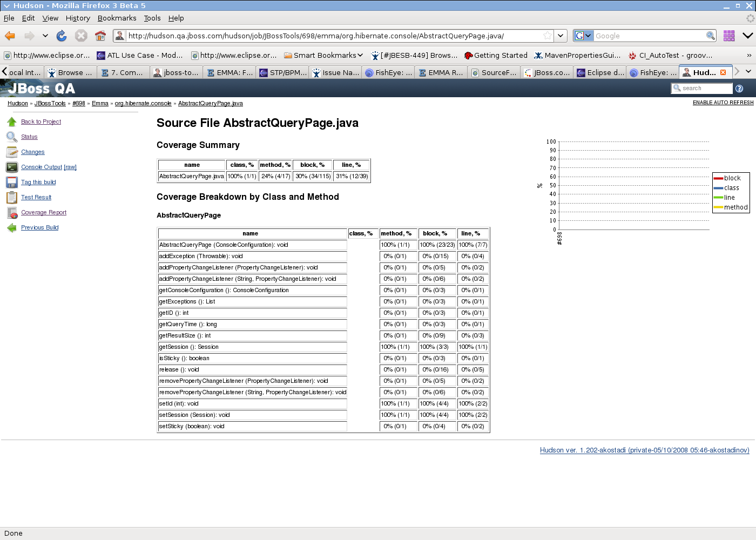Image resolution: width=756 pixels, height=540 pixels.
Task: Open the Home page icon
Action: pyautogui.click(x=100, y=36)
